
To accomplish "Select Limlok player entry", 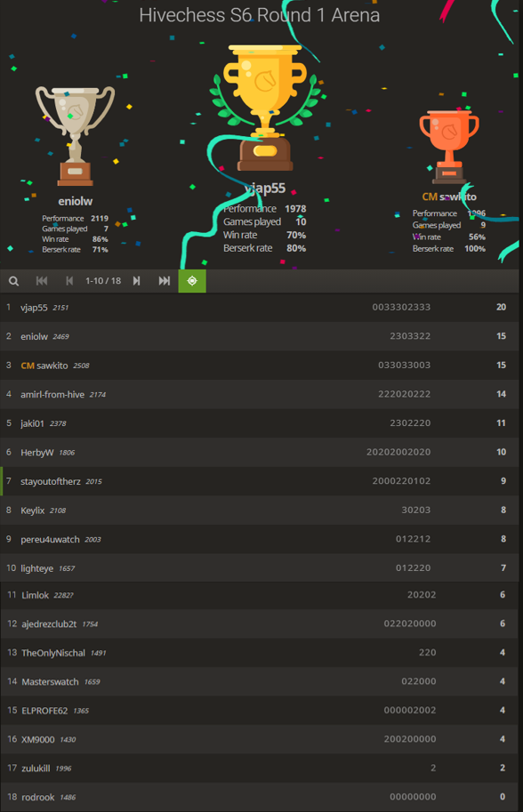I will (260, 595).
